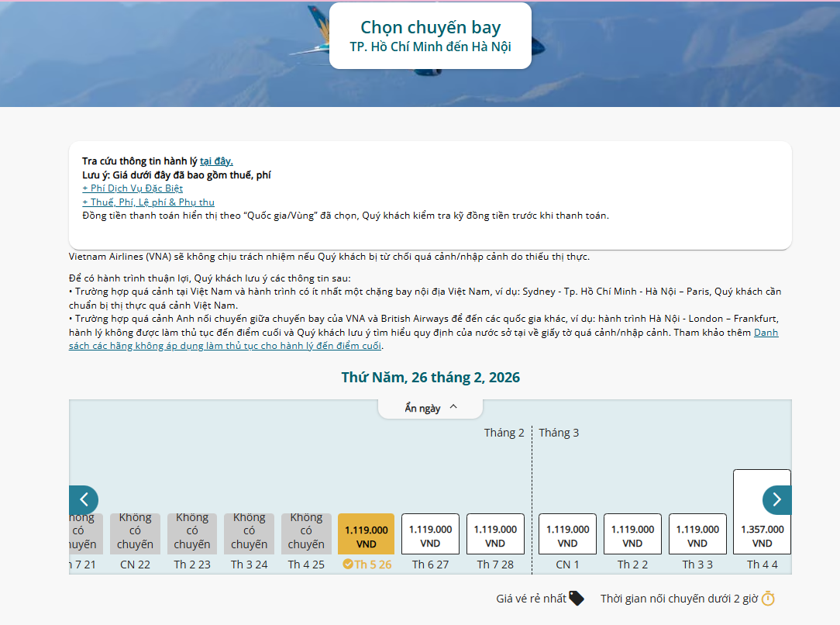Screen dimensions: 840x625
Task: Click the next dates right arrow
Action: (776, 500)
